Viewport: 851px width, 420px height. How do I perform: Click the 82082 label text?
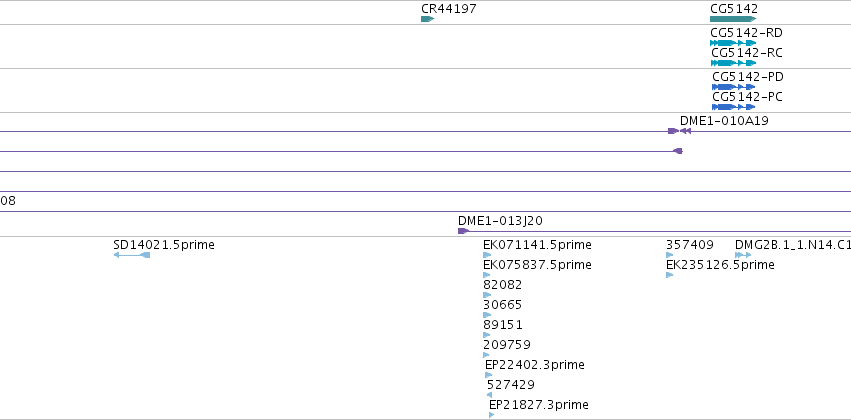click(x=503, y=285)
